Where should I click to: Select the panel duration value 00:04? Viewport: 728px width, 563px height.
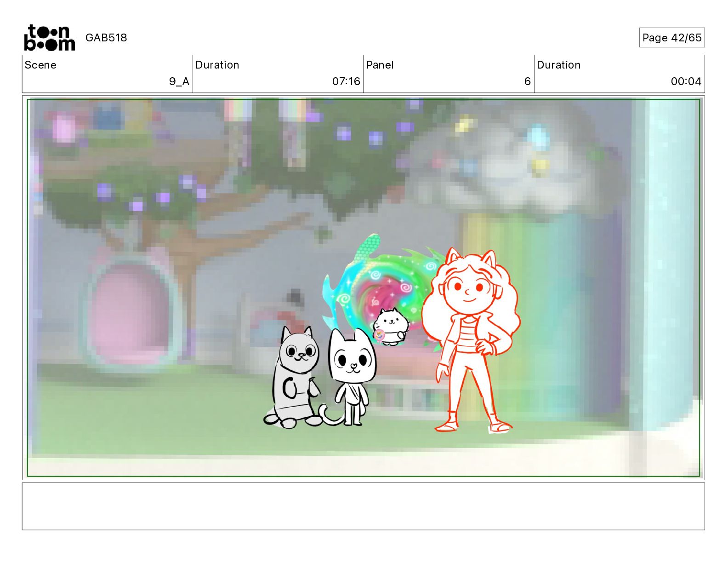(686, 81)
